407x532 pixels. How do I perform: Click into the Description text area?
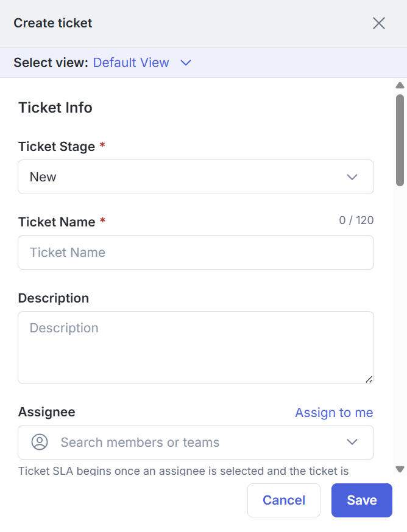pyautogui.click(x=195, y=347)
